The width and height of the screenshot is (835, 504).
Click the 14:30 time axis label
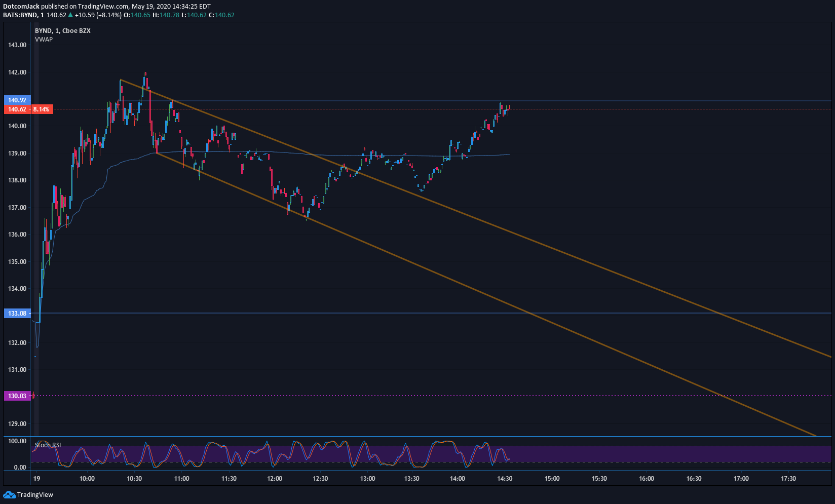point(505,479)
